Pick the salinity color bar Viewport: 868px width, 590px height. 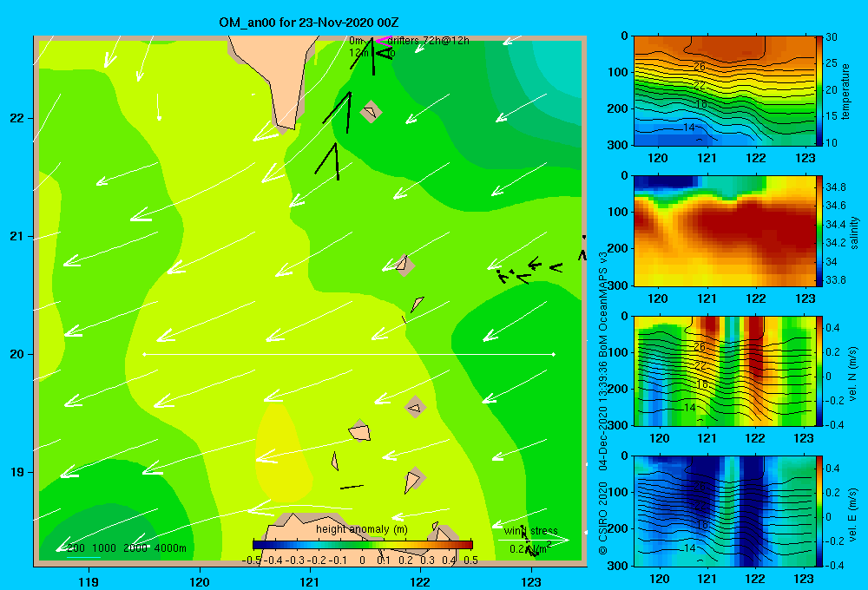pyautogui.click(x=819, y=231)
